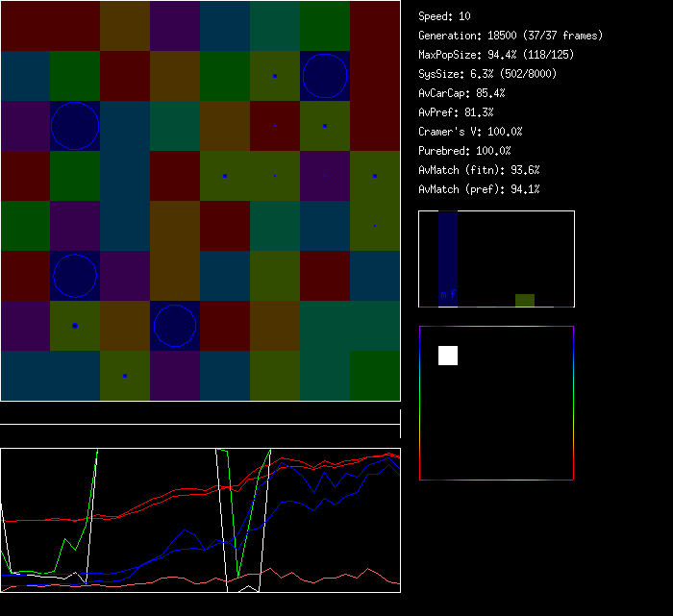
Task: Click the short olive green histogram bar
Action: tap(524, 300)
